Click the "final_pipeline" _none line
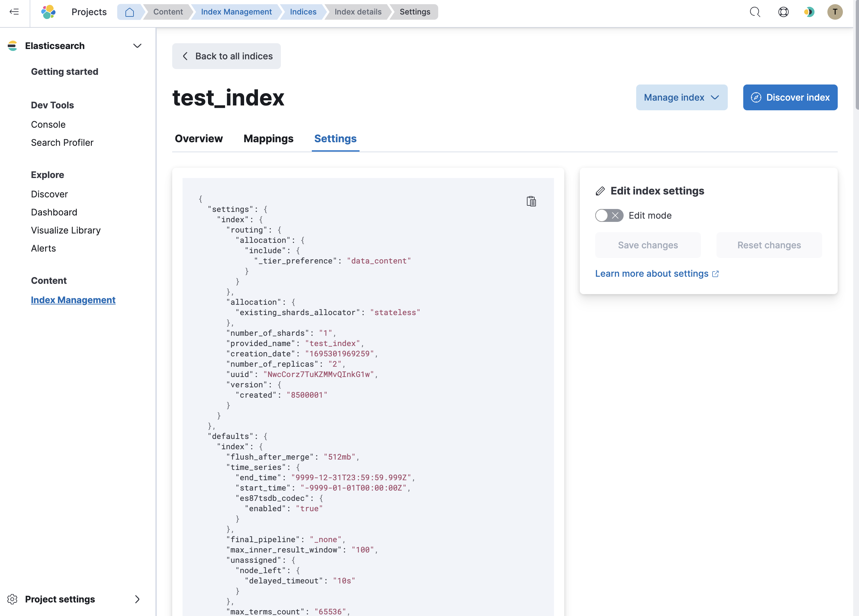859x616 pixels. click(x=286, y=540)
